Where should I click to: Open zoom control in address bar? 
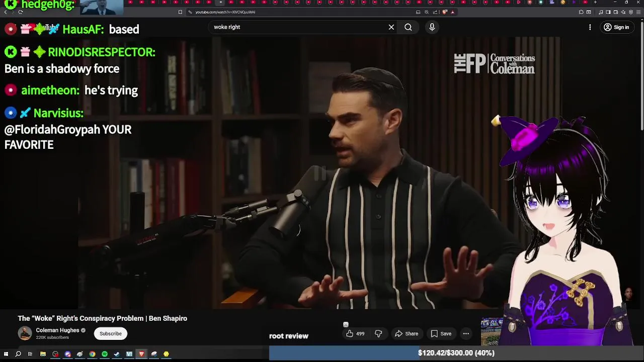click(x=427, y=12)
